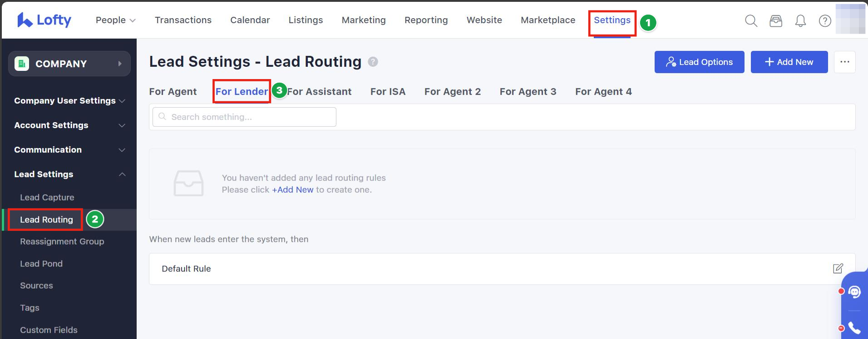Viewport: 868px width, 339px height.
Task: Click the +Add New link in empty state
Action: (x=292, y=190)
